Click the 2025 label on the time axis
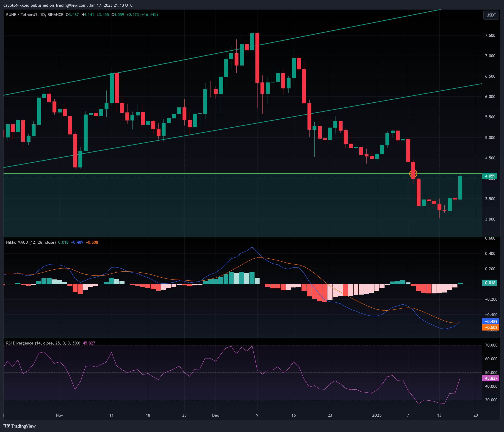Screen dimensions: 504x432 point(377,415)
